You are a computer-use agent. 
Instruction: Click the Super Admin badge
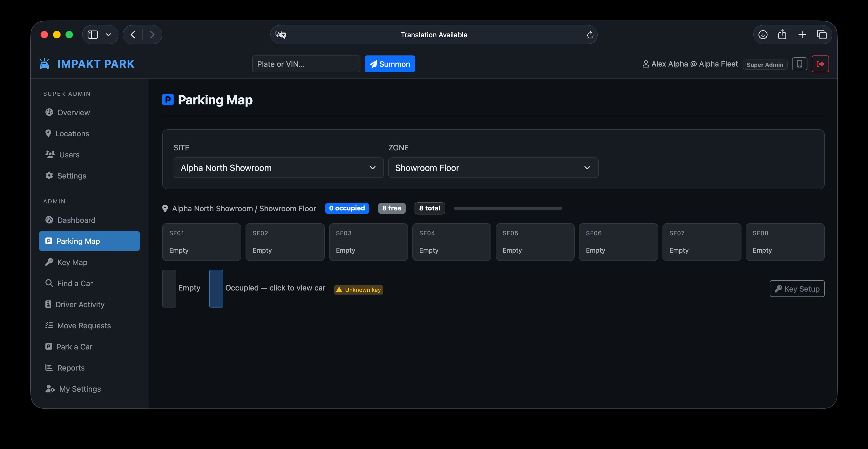[764, 64]
